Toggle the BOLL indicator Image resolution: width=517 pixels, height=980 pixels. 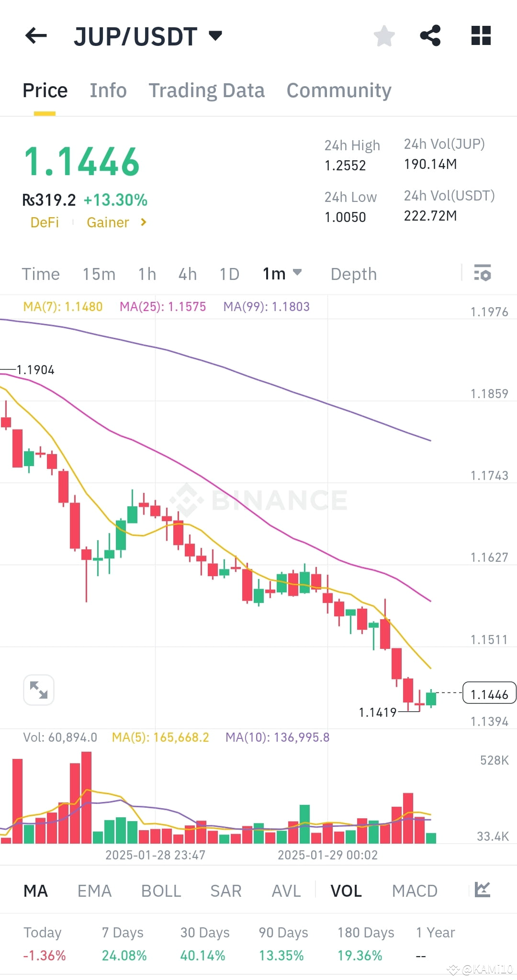[161, 891]
